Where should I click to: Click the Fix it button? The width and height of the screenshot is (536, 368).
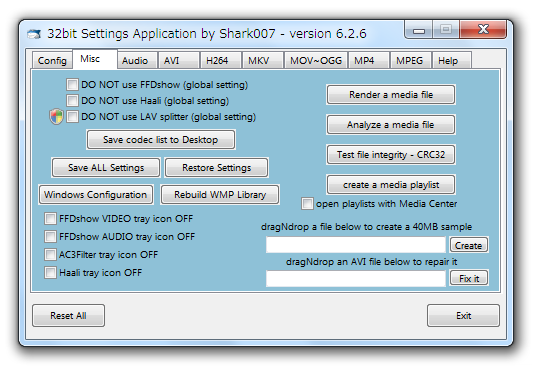tap(469, 278)
